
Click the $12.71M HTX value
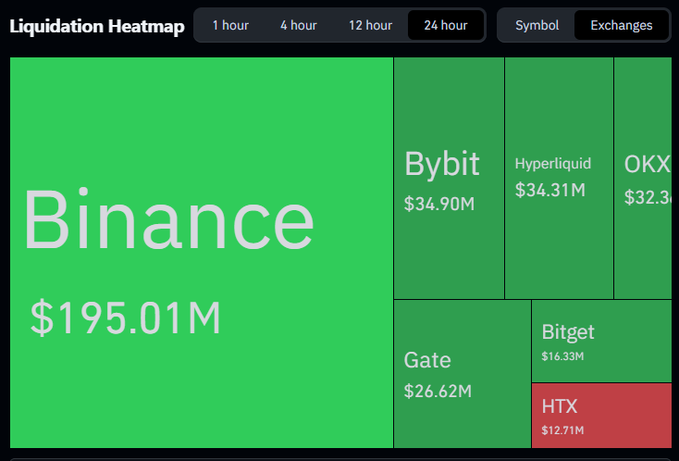click(563, 430)
